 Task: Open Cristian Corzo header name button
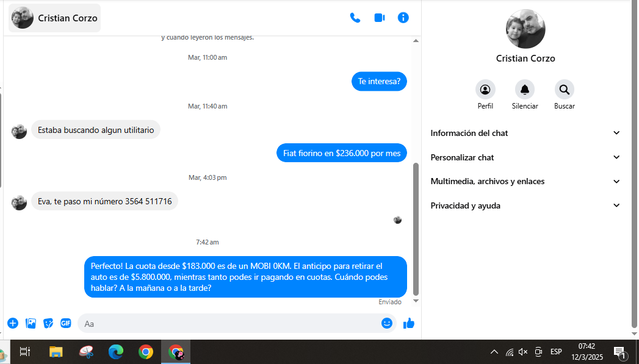pyautogui.click(x=54, y=18)
